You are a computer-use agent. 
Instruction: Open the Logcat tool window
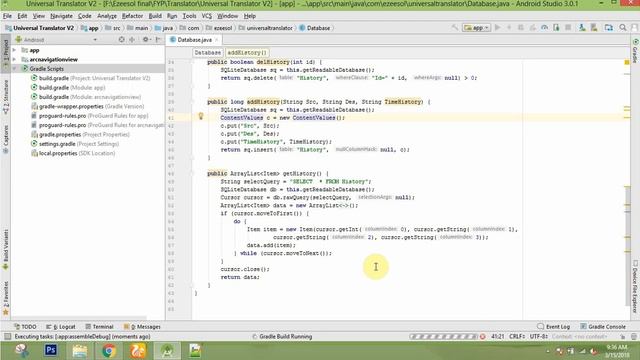(61, 327)
